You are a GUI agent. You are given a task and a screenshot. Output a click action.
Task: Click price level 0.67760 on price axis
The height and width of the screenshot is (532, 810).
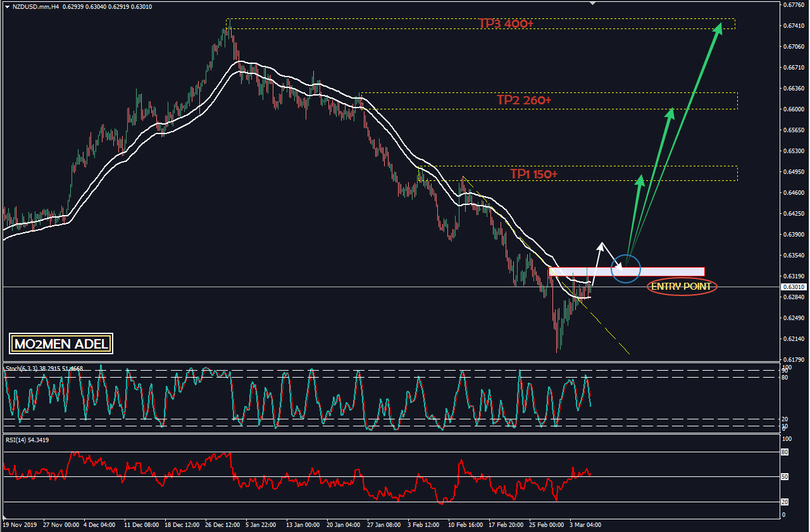tap(794, 5)
